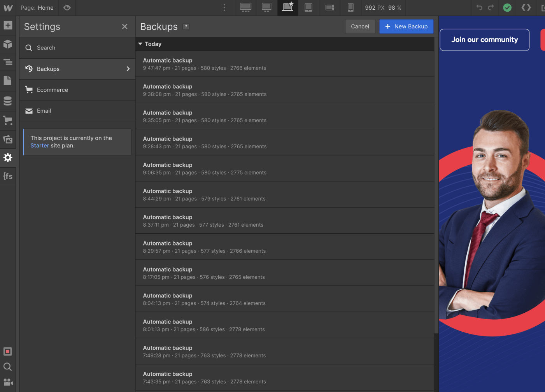This screenshot has width=545, height=392.
Task: Open the Assets panel
Action: [8, 139]
